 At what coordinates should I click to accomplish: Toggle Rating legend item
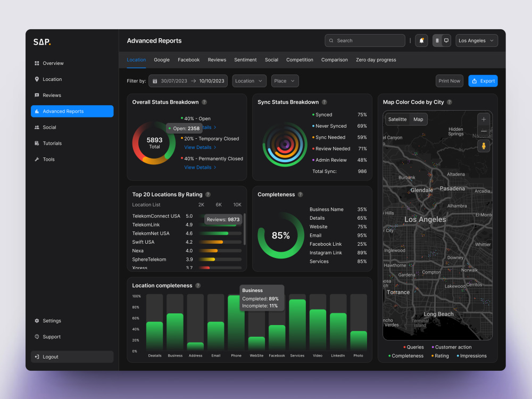pos(440,356)
